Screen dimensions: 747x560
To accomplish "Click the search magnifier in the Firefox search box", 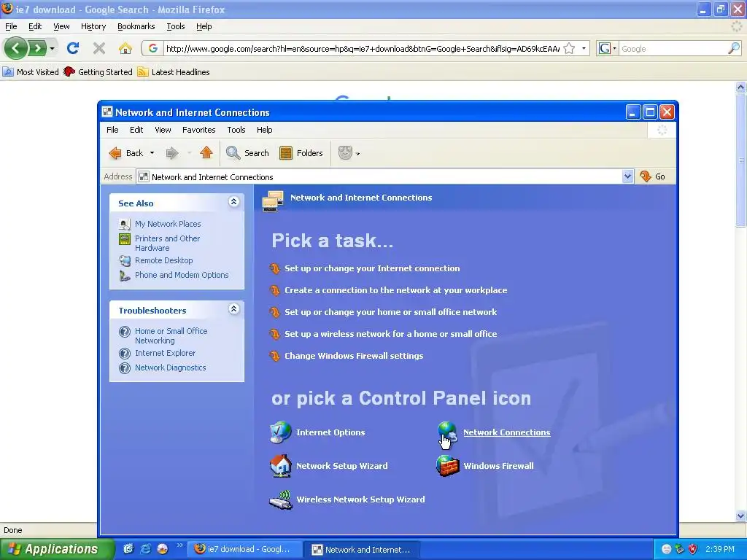I will [734, 48].
